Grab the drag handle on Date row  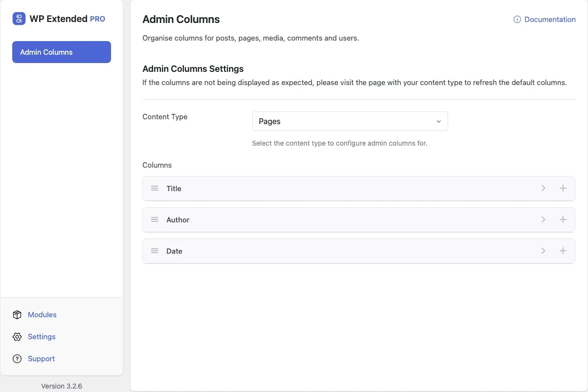coord(155,251)
